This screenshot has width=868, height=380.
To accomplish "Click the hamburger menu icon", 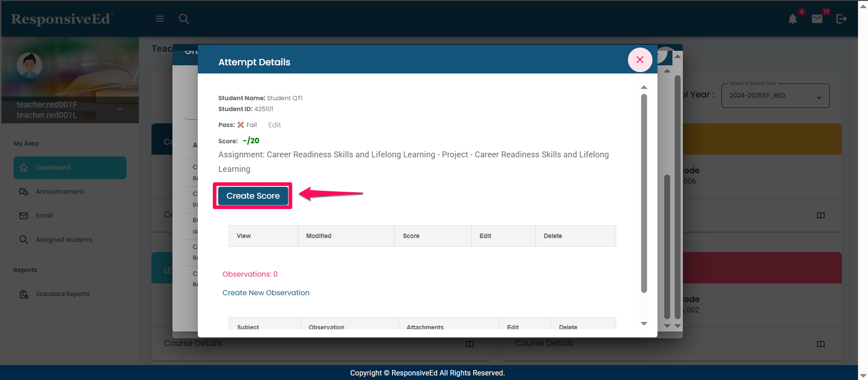I will (x=160, y=19).
